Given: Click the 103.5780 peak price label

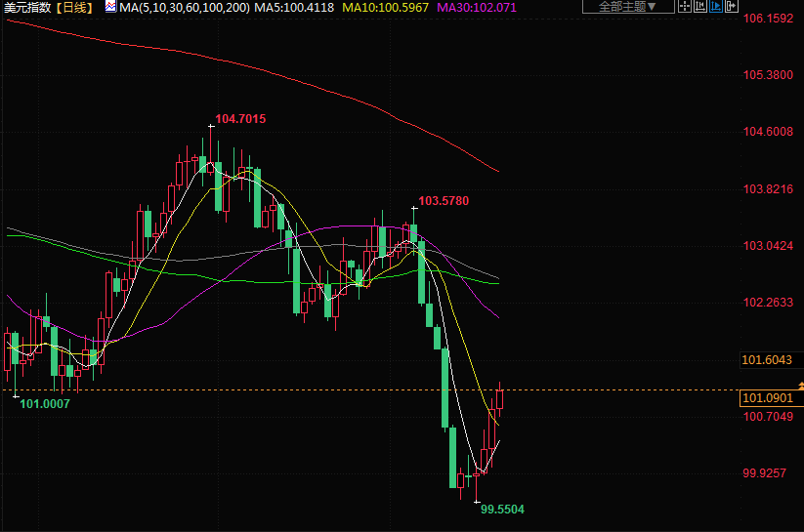Looking at the screenshot, I should point(444,201).
